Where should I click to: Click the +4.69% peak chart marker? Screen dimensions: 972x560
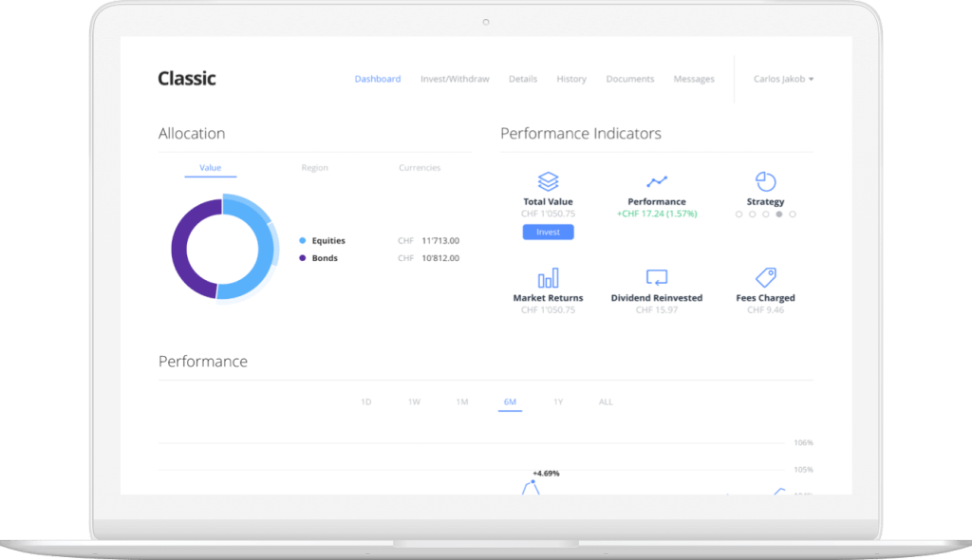click(533, 482)
